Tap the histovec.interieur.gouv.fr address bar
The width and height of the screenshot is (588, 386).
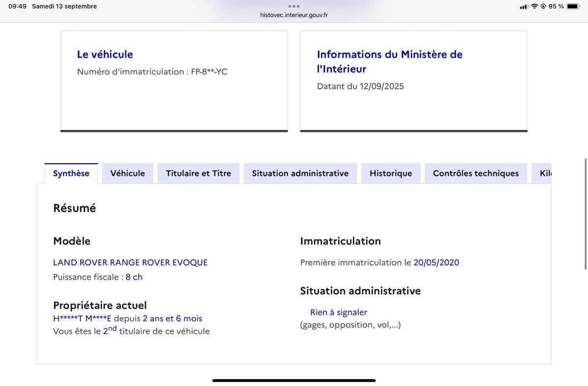[294, 15]
